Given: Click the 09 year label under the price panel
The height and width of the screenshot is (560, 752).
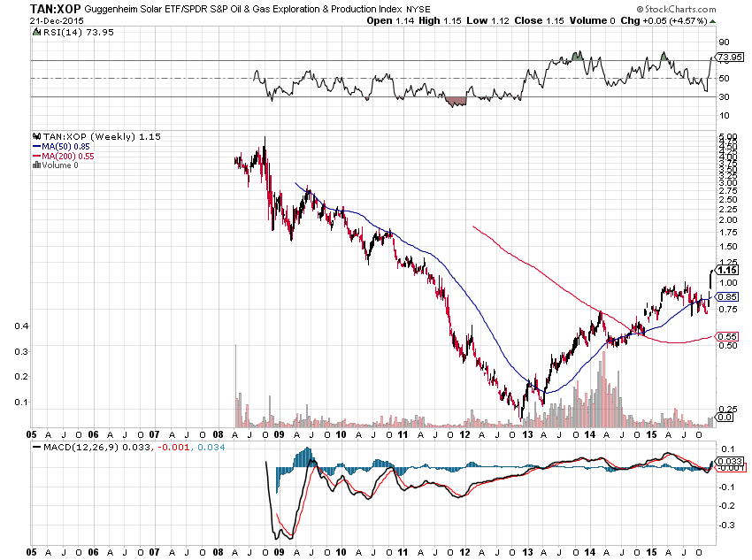Looking at the screenshot, I should click(279, 435).
